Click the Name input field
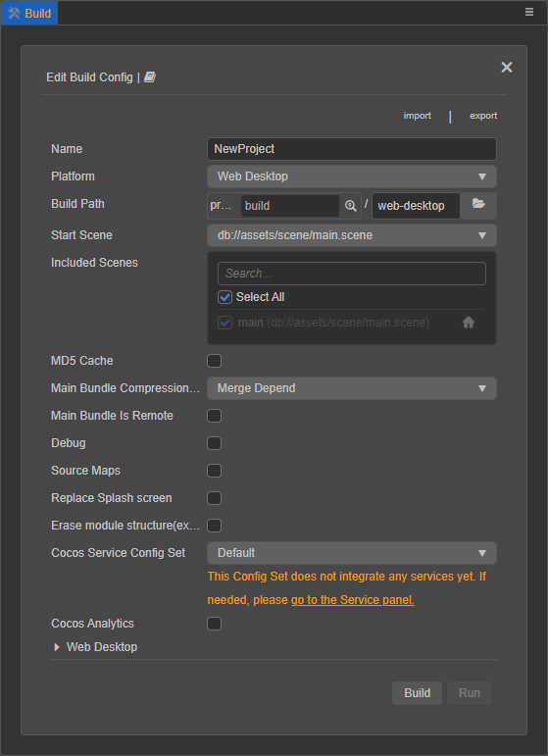548x756 pixels. click(352, 149)
